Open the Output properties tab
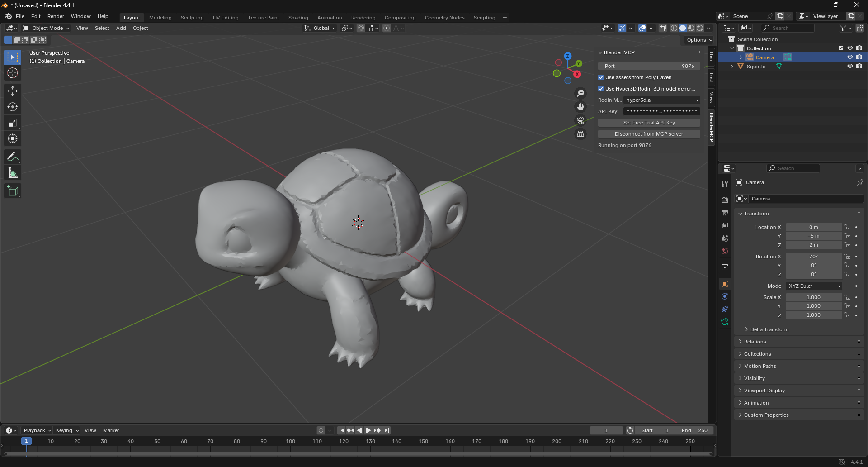Image resolution: width=868 pixels, height=467 pixels. point(725,213)
